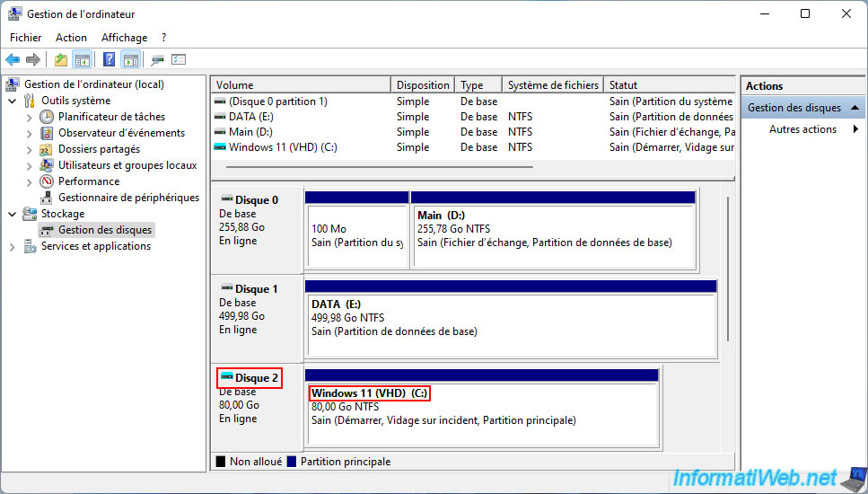Screen dimensions: 868x494
Task: Click the Up one level folder icon
Action: (x=61, y=59)
